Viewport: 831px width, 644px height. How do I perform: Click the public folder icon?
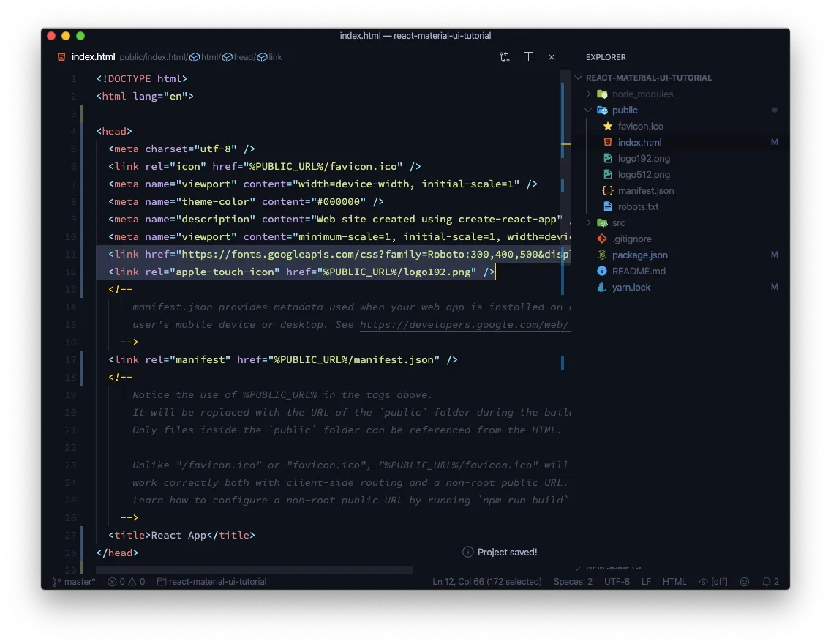[x=602, y=111]
